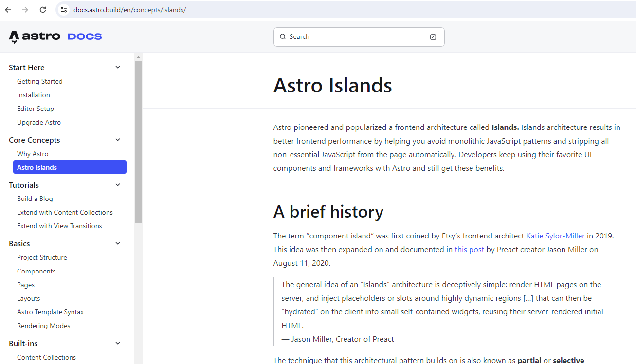Click the browser forward arrow
636x364 pixels.
click(x=25, y=10)
